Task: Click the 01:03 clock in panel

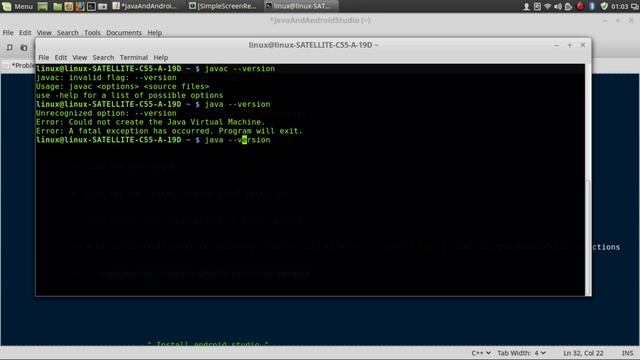Action: click(620, 6)
